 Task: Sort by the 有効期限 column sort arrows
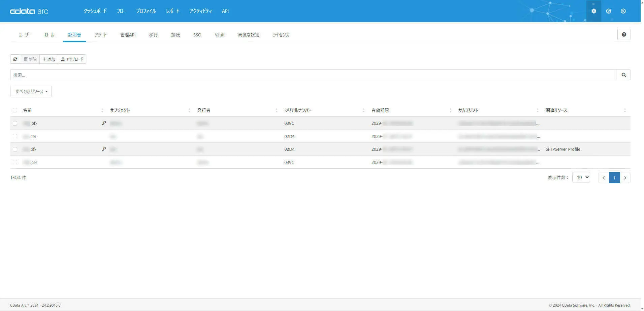(x=450, y=110)
